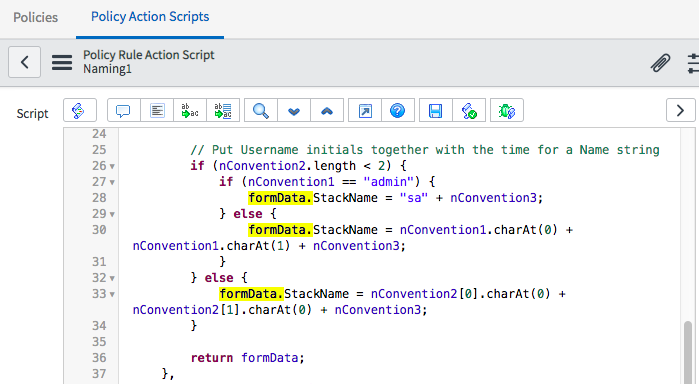Screen dimensions: 699x386
Task: Run the syntax check icon
Action: tap(469, 111)
